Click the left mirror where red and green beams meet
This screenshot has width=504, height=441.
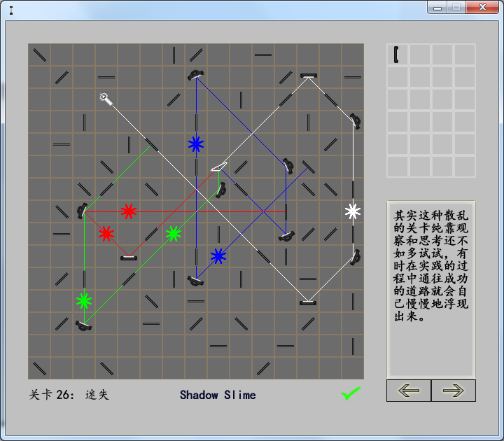(x=83, y=211)
